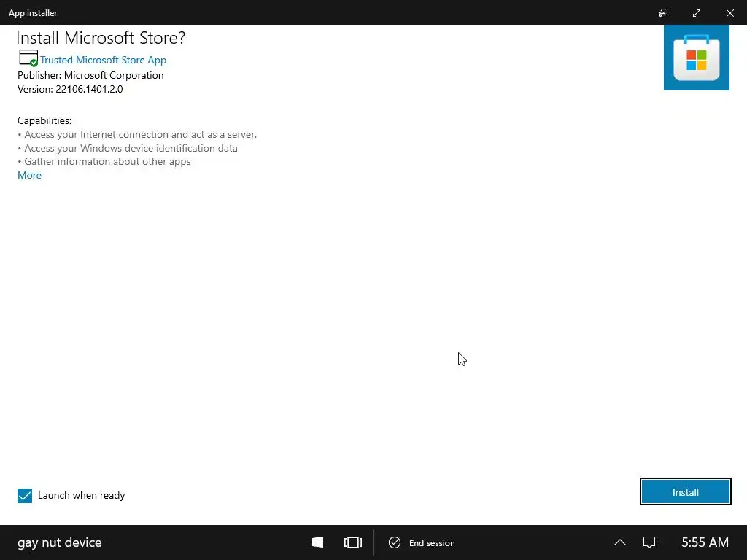Click the Version: 22106.1401.2.0 text
Screen dimensions: 747x560
(70, 89)
